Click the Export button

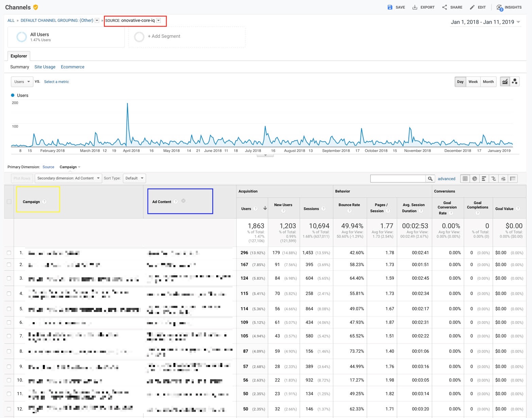pyautogui.click(x=424, y=7)
